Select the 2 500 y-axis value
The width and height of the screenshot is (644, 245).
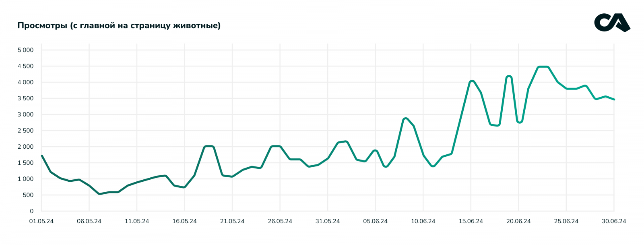coord(25,131)
